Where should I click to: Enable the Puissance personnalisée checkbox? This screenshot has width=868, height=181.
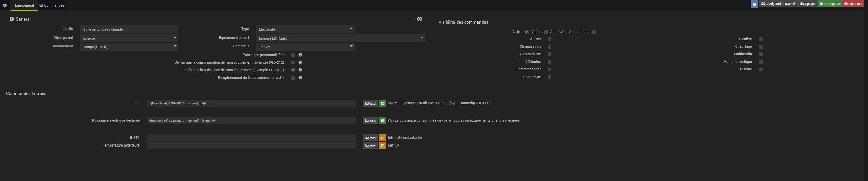coord(293,55)
